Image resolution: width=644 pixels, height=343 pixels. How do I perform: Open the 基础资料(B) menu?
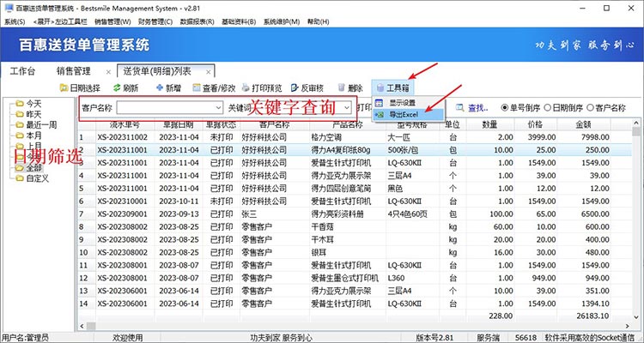[x=239, y=21]
